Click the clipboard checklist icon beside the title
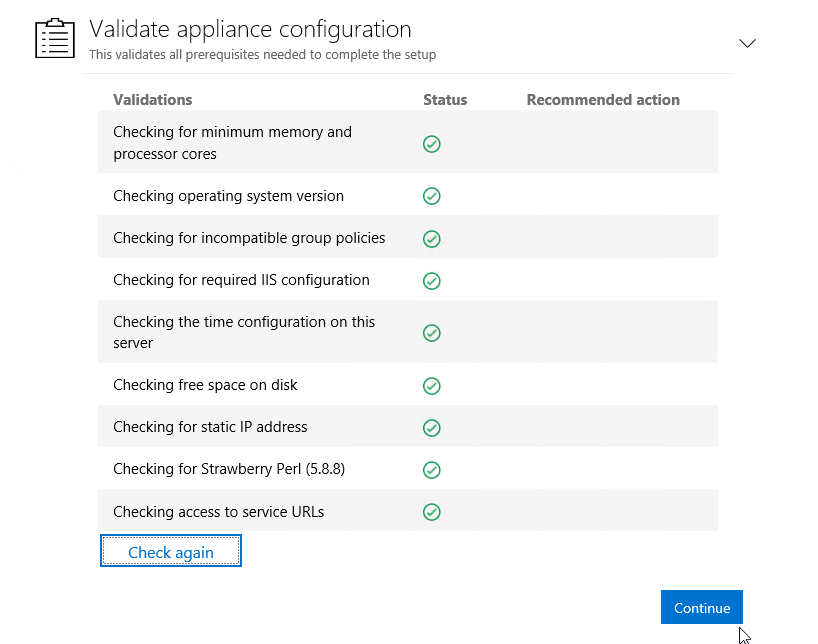 pos(55,38)
